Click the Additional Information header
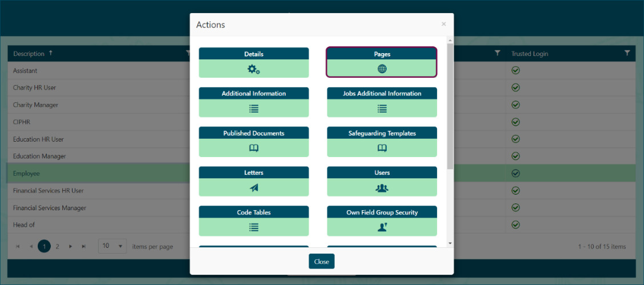Image resolution: width=644 pixels, height=285 pixels. pyautogui.click(x=254, y=93)
